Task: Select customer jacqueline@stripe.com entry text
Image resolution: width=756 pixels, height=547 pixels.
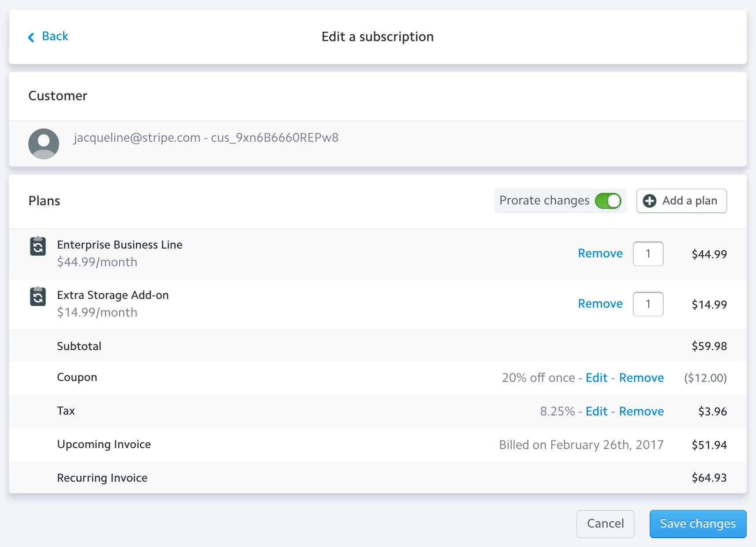Action: coord(206,138)
